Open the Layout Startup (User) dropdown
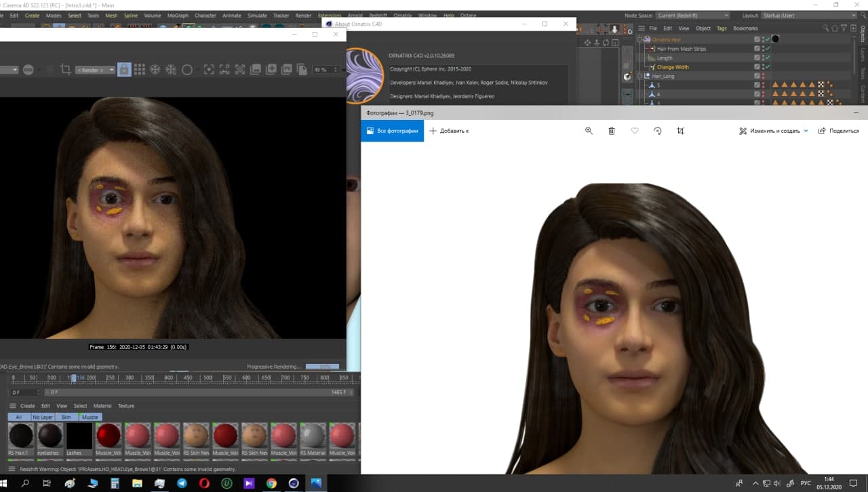 point(808,15)
